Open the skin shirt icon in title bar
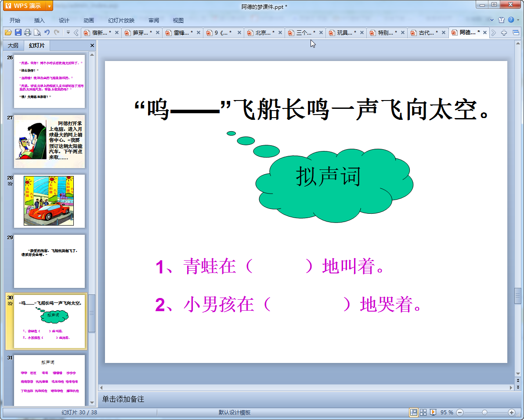The image size is (524, 420). (501, 20)
